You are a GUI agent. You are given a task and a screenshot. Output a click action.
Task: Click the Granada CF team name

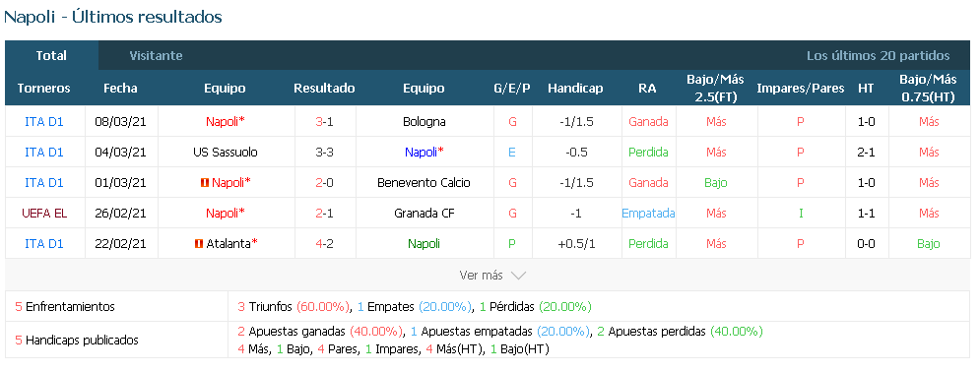(x=425, y=213)
